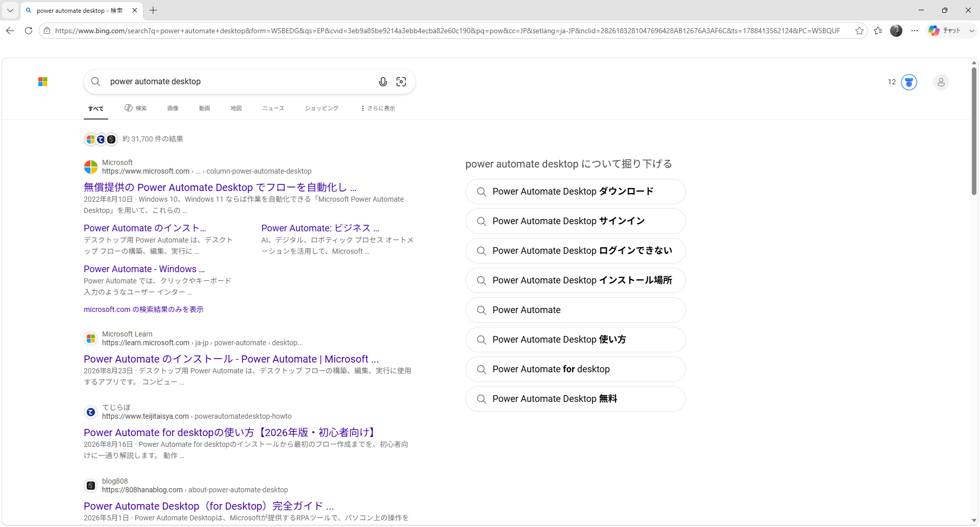
Task: Add this page to favorites star icon
Action: click(860, 31)
